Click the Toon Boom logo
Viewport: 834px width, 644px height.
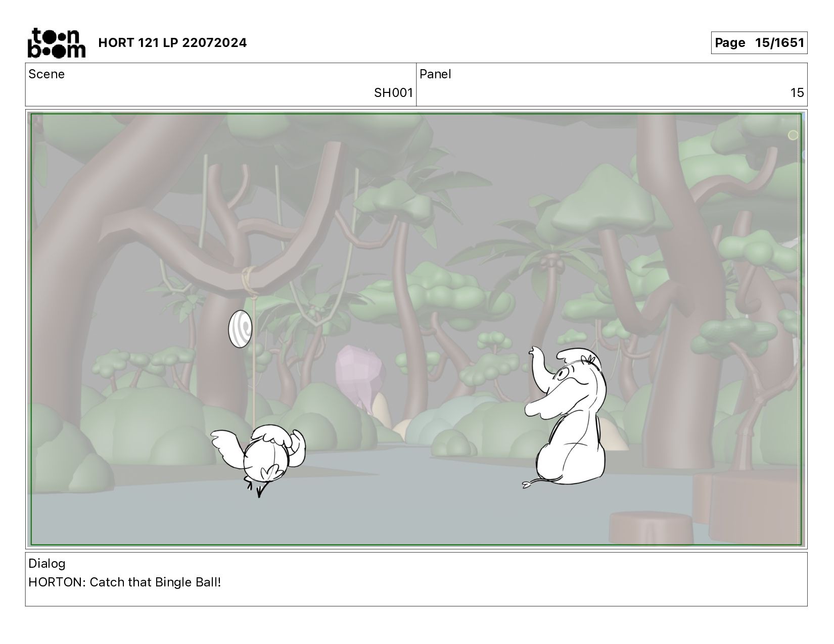pos(56,42)
